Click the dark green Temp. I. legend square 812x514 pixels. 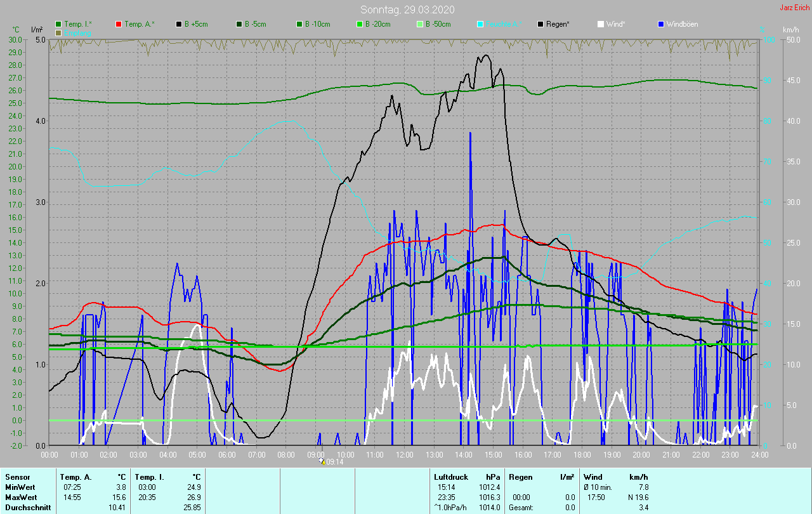58,24
